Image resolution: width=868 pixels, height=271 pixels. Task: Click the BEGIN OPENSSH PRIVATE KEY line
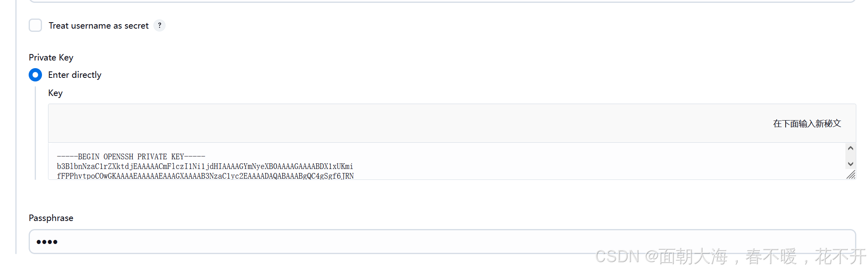coord(131,156)
